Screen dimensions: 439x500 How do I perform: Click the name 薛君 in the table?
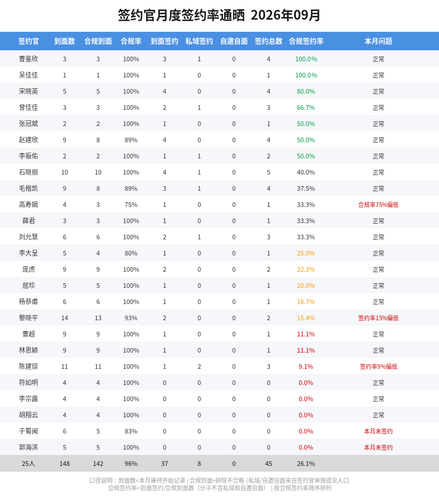[x=28, y=221]
